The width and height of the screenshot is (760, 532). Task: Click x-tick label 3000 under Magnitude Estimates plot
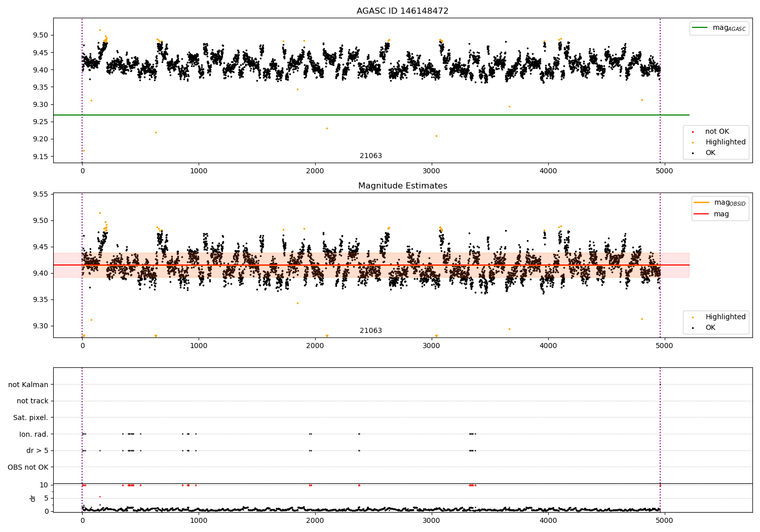coord(432,346)
